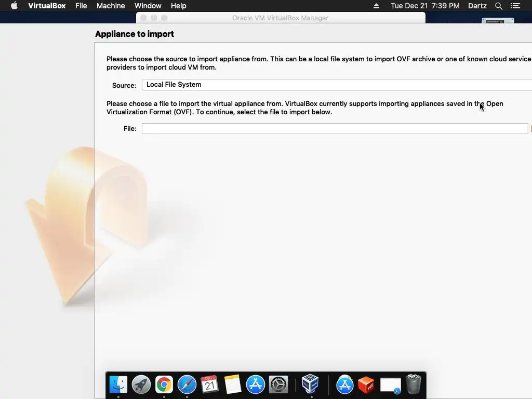
Task: Switch to VirtualBox cube icon in Dock
Action: pyautogui.click(x=310, y=384)
